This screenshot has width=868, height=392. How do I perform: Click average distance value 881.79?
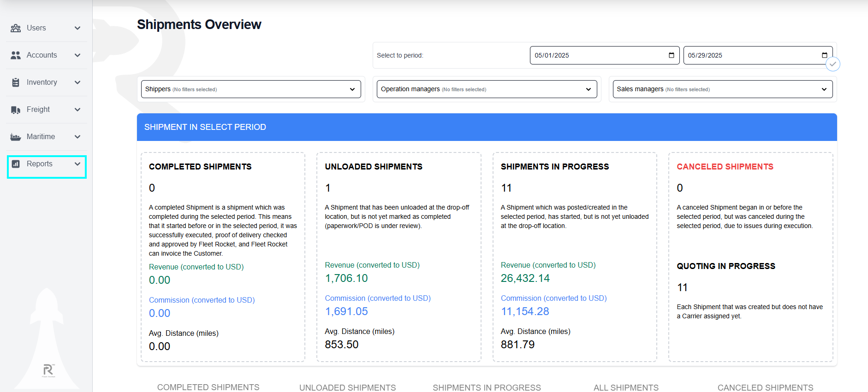(x=517, y=345)
